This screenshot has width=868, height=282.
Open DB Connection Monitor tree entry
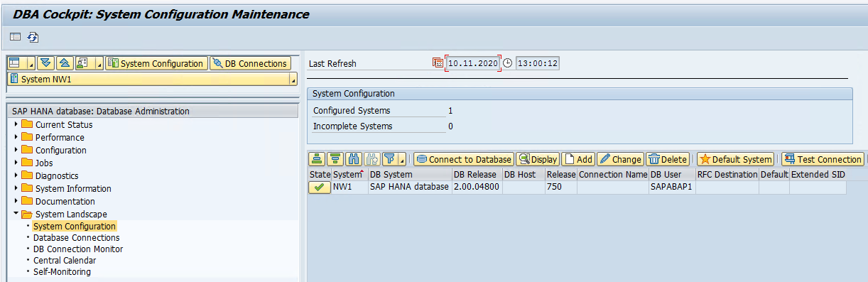(x=78, y=249)
